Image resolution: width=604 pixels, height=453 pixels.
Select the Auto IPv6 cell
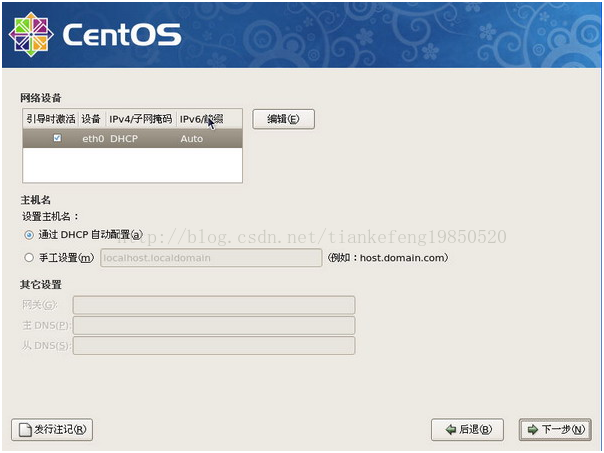191,139
